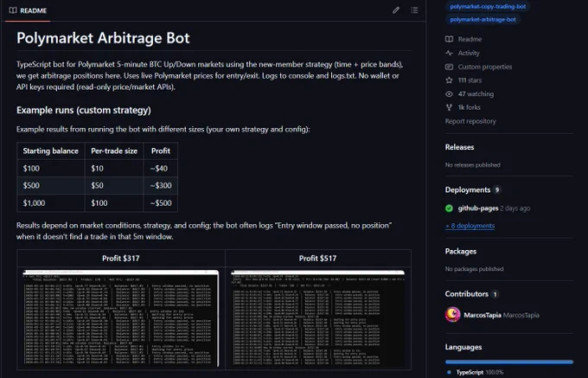Image resolution: width=588 pixels, height=378 pixels.
Task: Click the Activity pulse icon
Action: [x=449, y=53]
